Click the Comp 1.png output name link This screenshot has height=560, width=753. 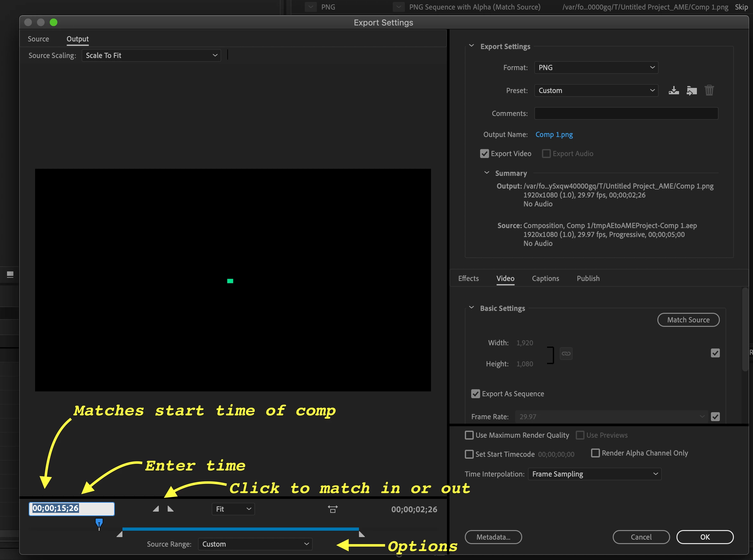coord(554,134)
